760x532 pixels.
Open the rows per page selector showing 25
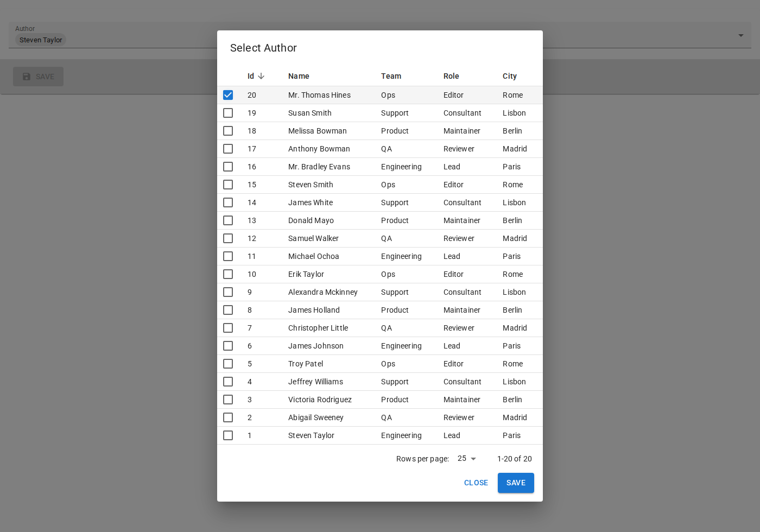coord(466,459)
